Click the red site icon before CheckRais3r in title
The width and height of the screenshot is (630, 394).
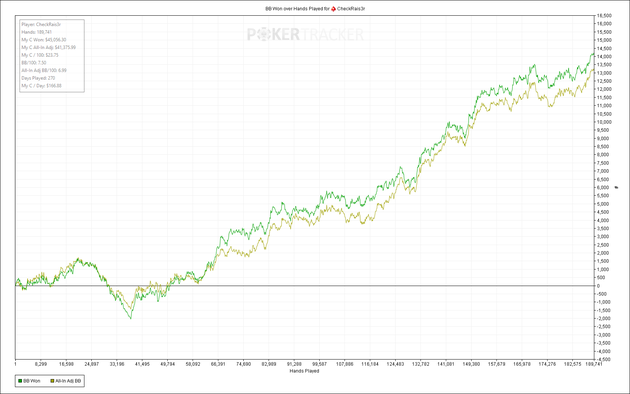(x=333, y=8)
